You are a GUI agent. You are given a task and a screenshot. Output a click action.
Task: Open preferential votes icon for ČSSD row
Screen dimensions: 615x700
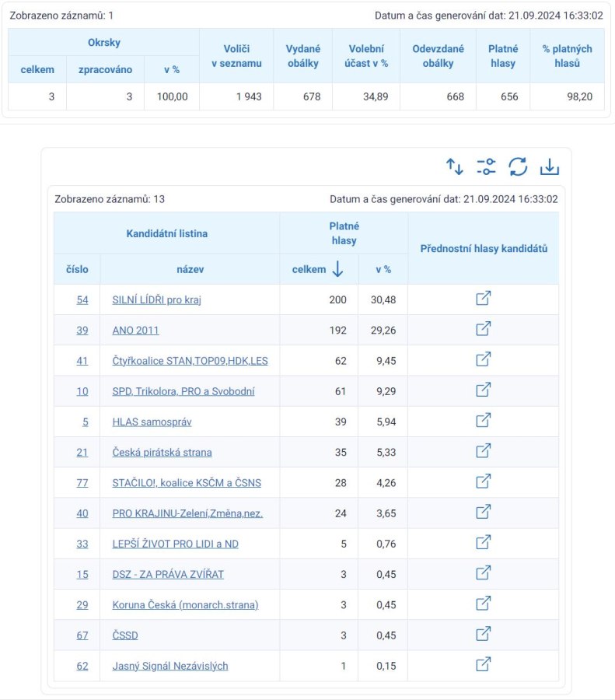coord(484,634)
